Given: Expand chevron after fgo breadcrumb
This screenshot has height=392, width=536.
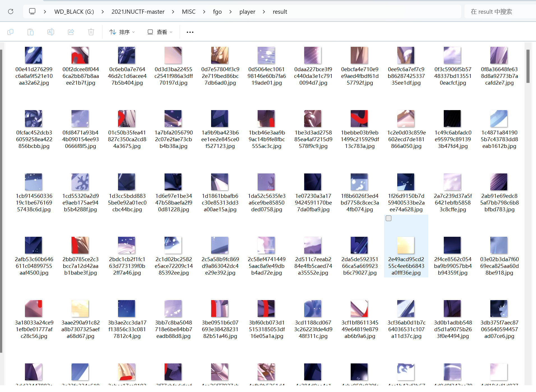Looking at the screenshot, I should tap(230, 11).
